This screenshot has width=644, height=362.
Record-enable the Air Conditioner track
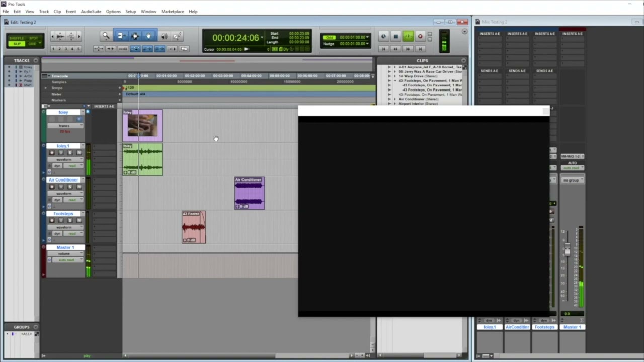pos(52,187)
